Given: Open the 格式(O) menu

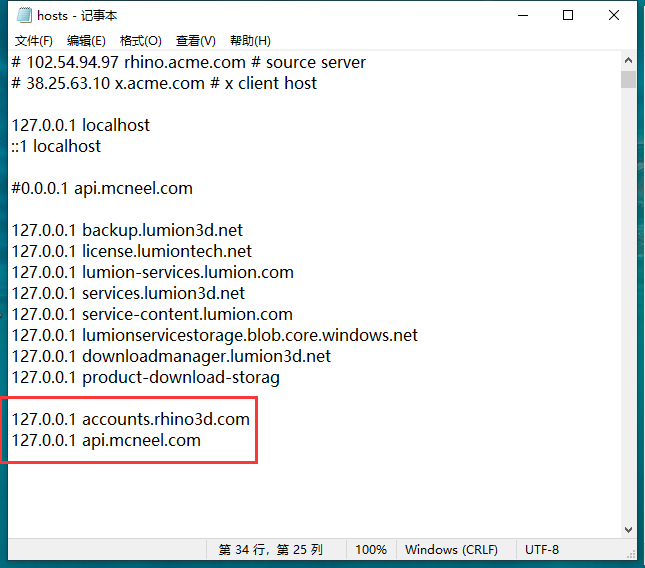Looking at the screenshot, I should 141,41.
